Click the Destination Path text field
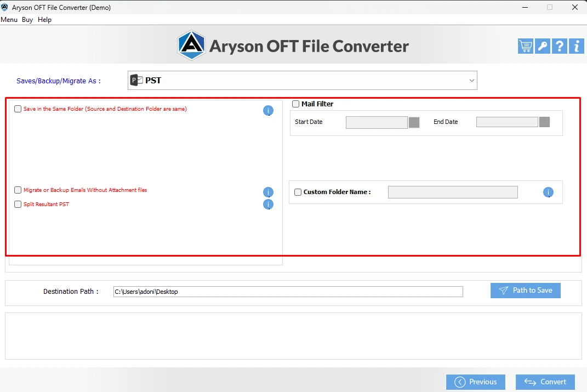This screenshot has height=392, width=587. pyautogui.click(x=288, y=292)
